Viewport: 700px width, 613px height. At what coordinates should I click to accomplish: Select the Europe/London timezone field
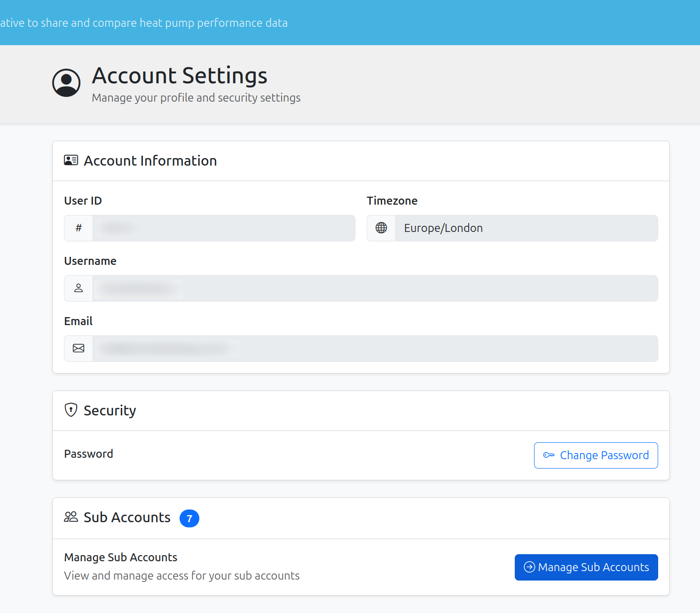point(526,228)
